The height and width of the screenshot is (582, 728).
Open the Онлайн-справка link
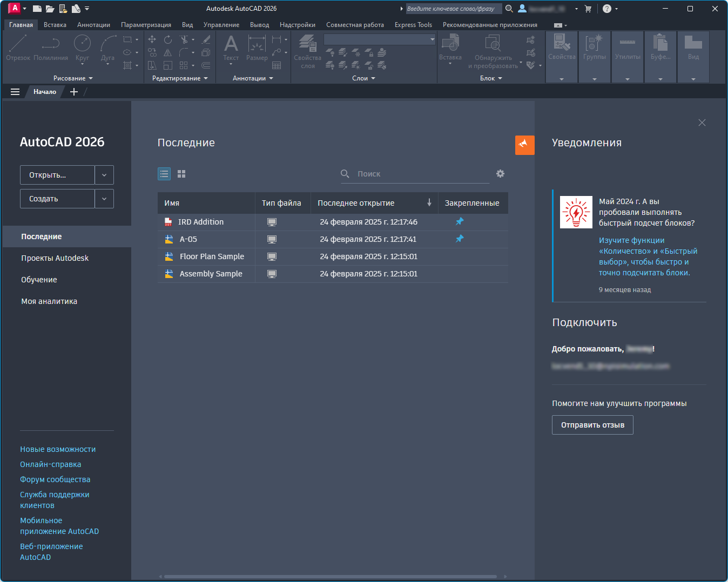pos(51,464)
